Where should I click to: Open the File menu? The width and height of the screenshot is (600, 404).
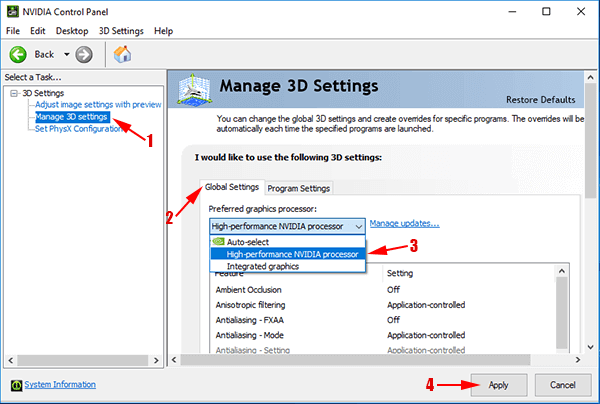[x=13, y=31]
